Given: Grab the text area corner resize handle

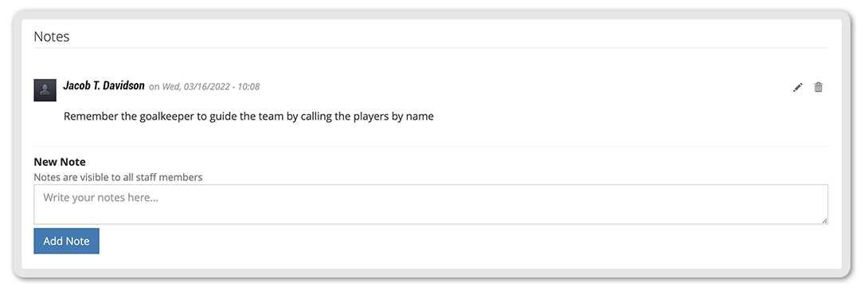Looking at the screenshot, I should point(824,220).
